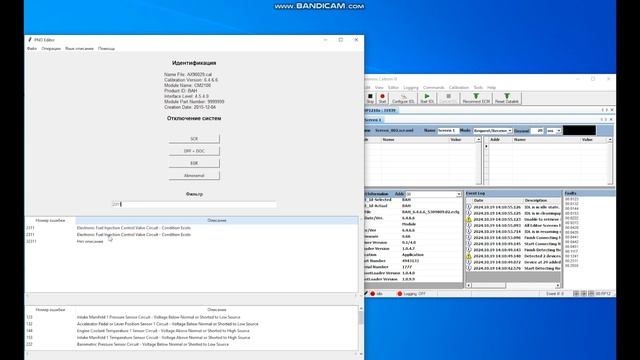
Task: Click into the Фильтр input field
Action: pyautogui.click(x=194, y=204)
